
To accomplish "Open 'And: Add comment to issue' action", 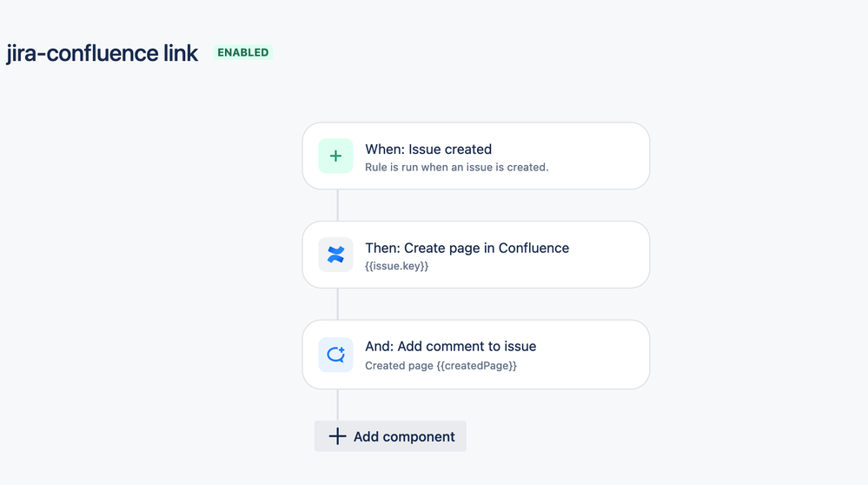I will (476, 355).
